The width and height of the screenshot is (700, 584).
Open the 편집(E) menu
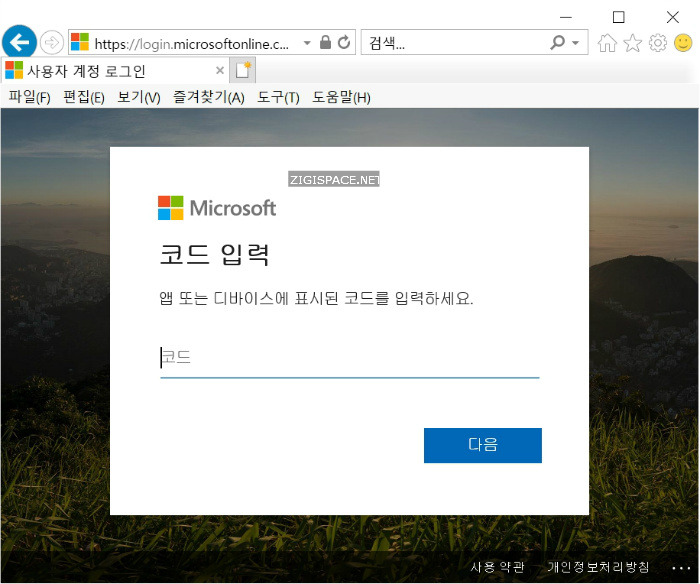(x=84, y=97)
